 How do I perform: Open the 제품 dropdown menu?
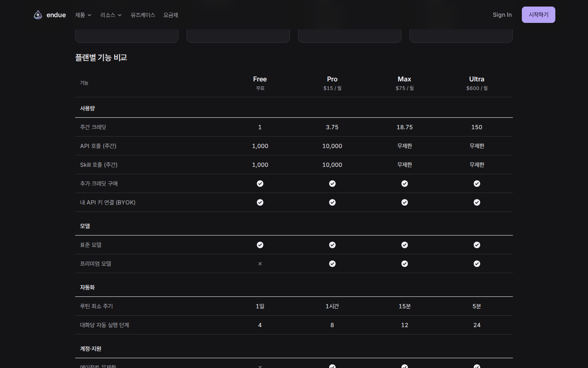click(83, 15)
